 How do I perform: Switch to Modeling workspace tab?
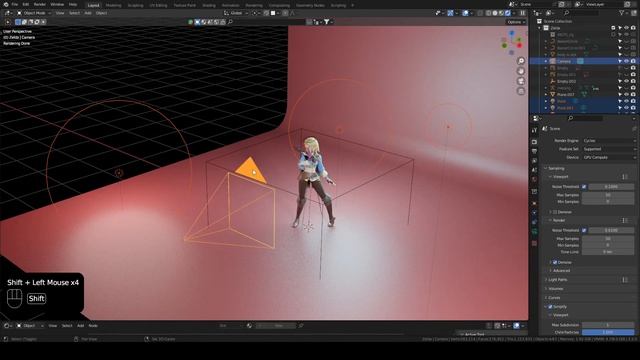[x=113, y=5]
